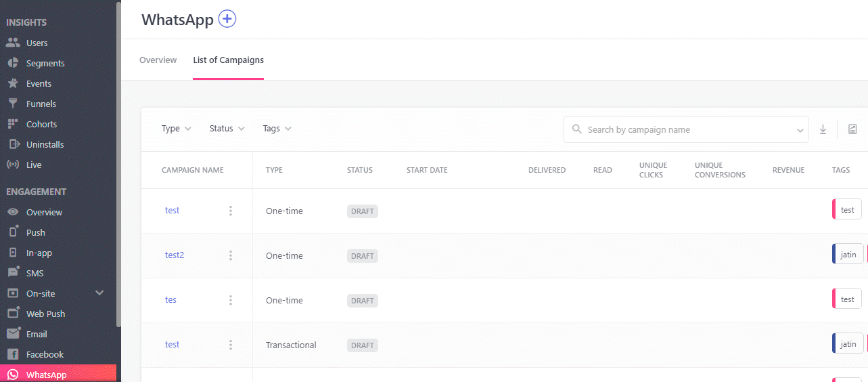Screen dimensions: 868x382
Task: Click the campaign name search field
Action: click(686, 129)
